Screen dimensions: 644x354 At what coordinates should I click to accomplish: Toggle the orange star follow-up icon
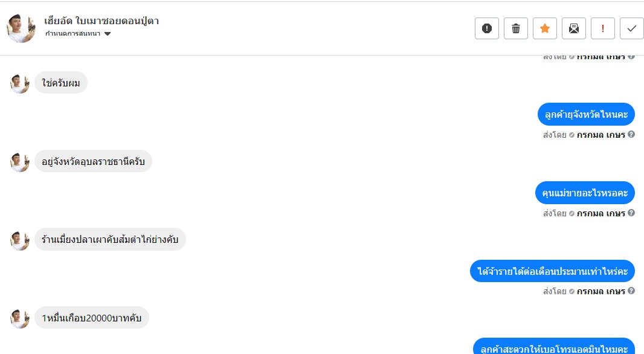point(544,28)
